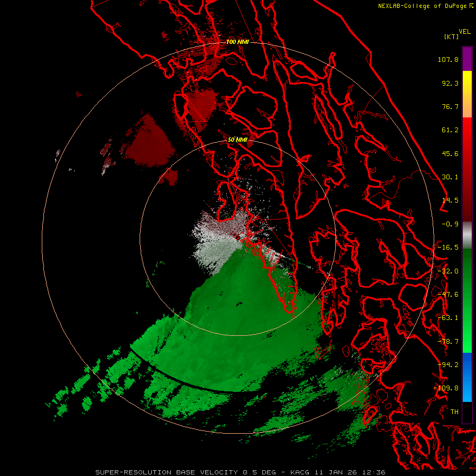Click the 100 NMI range ring label
This screenshot has width=476, height=476.
pyautogui.click(x=237, y=42)
